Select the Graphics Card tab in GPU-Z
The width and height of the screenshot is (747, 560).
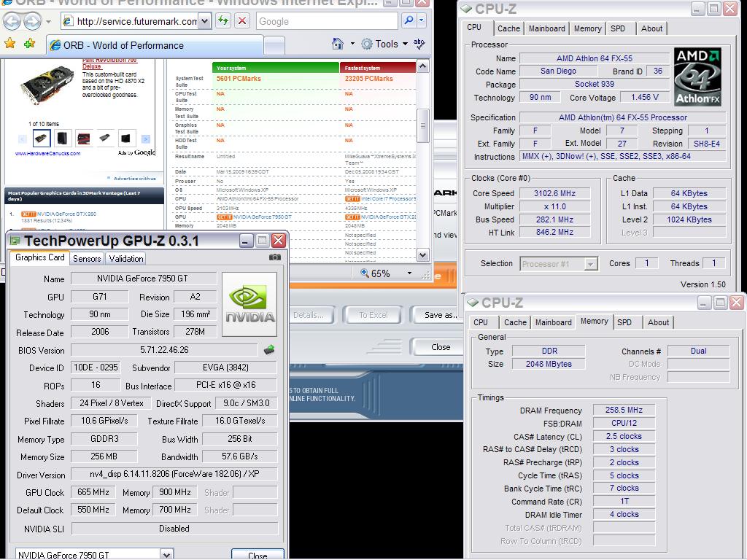pyautogui.click(x=39, y=257)
